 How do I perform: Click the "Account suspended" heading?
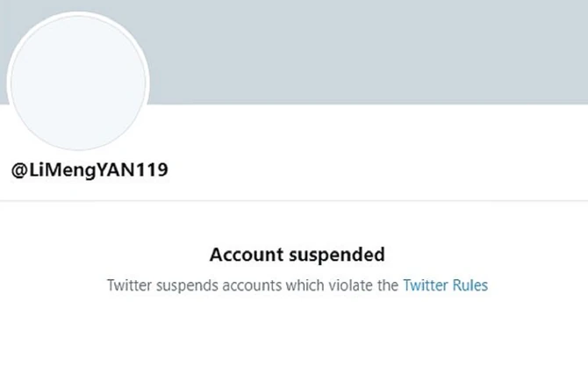(297, 255)
